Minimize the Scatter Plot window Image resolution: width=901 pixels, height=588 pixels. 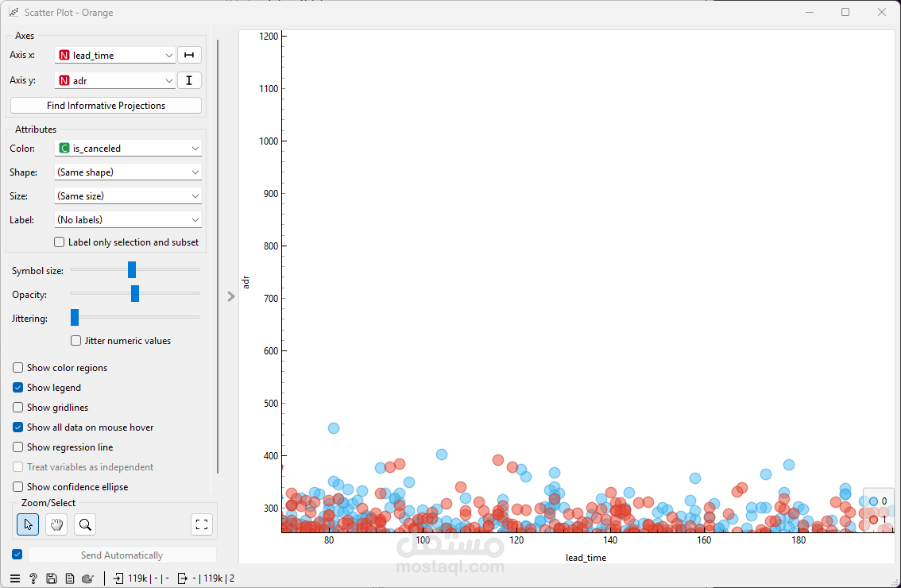810,12
